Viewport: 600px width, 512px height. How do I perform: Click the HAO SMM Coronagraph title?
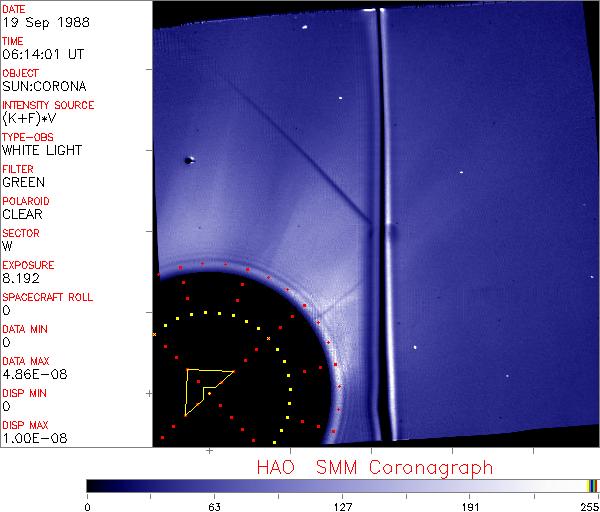pyautogui.click(x=375, y=468)
